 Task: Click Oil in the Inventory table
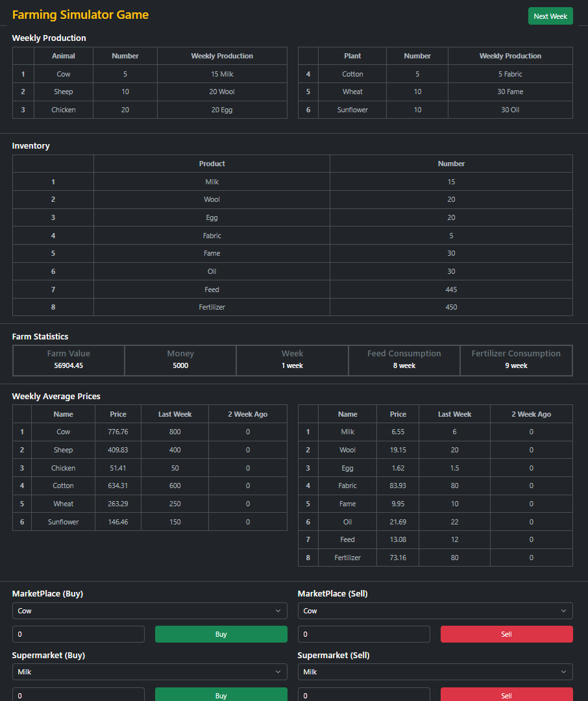[x=212, y=271]
